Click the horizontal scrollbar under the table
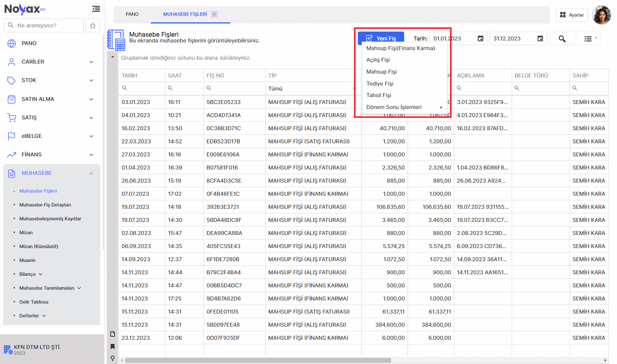 pyautogui.click(x=258, y=361)
